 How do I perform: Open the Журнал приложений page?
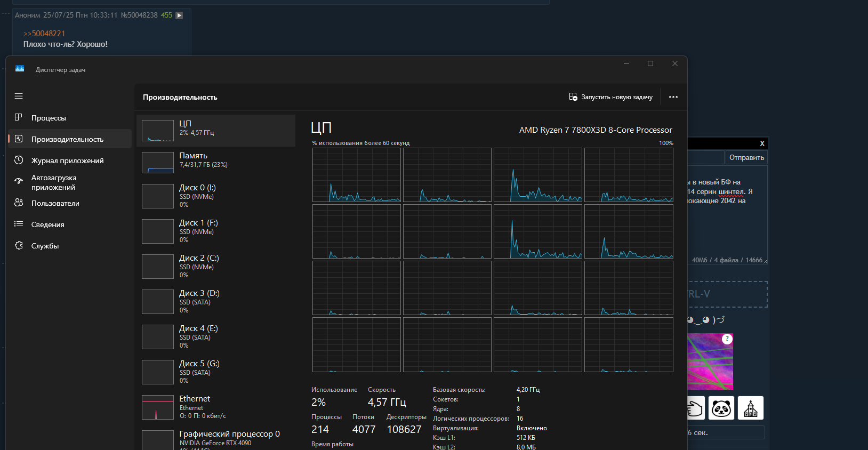[70, 160]
